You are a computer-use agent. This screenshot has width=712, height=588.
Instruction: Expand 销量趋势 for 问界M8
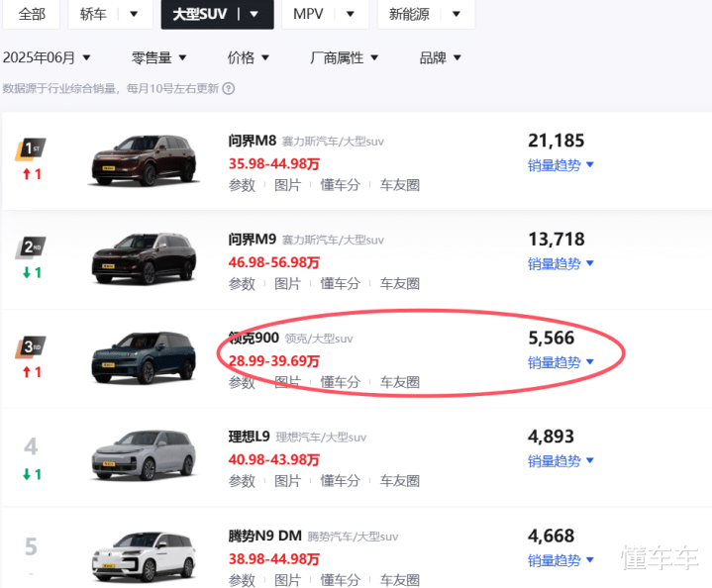560,165
